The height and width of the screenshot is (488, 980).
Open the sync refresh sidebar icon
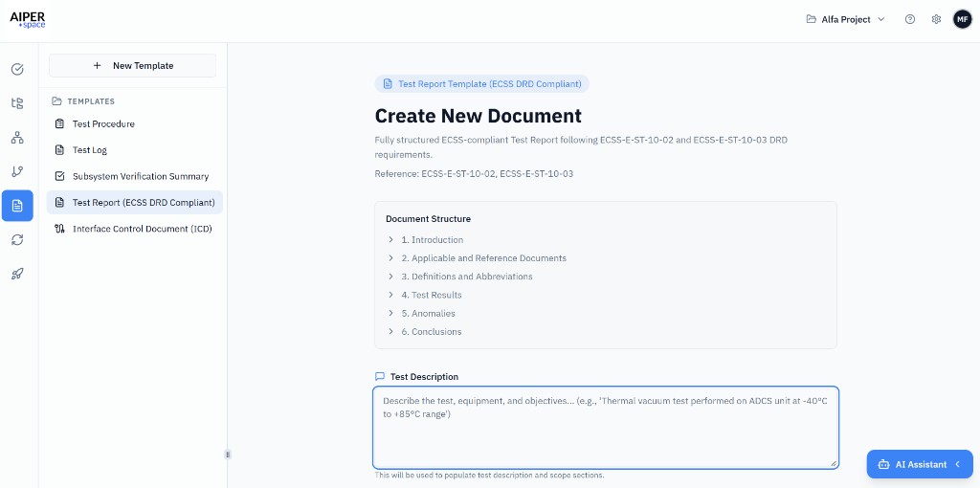click(17, 239)
